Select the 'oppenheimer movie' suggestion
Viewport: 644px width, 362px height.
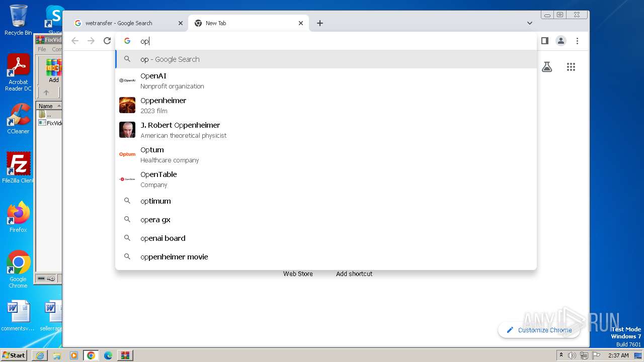[326, 257]
